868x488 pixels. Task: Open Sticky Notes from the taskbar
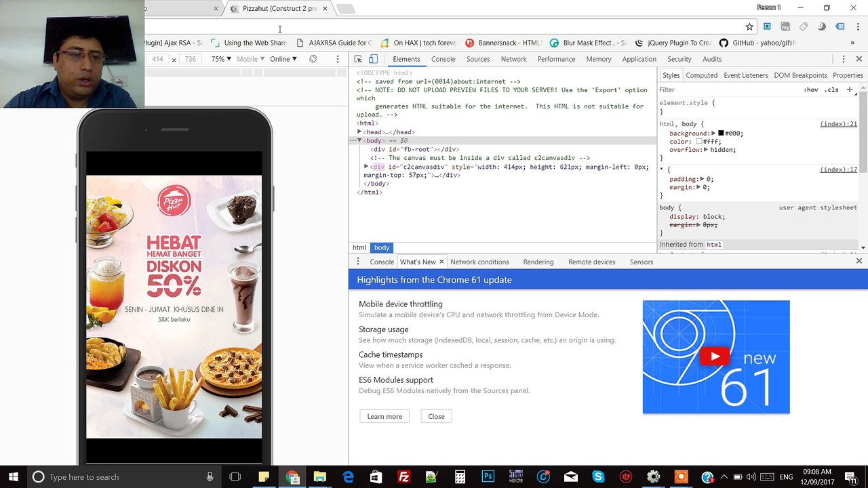click(x=264, y=477)
